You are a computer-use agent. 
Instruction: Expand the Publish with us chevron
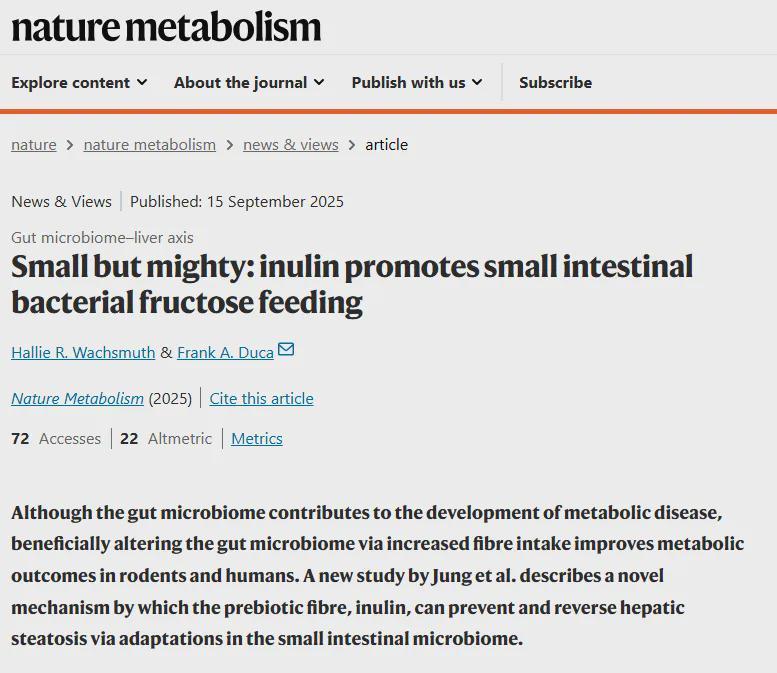tap(477, 82)
